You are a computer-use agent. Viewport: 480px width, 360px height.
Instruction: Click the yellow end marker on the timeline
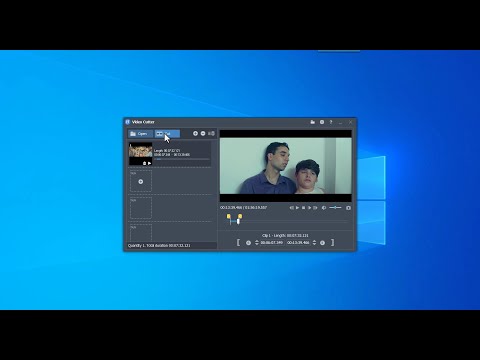pos(240,217)
